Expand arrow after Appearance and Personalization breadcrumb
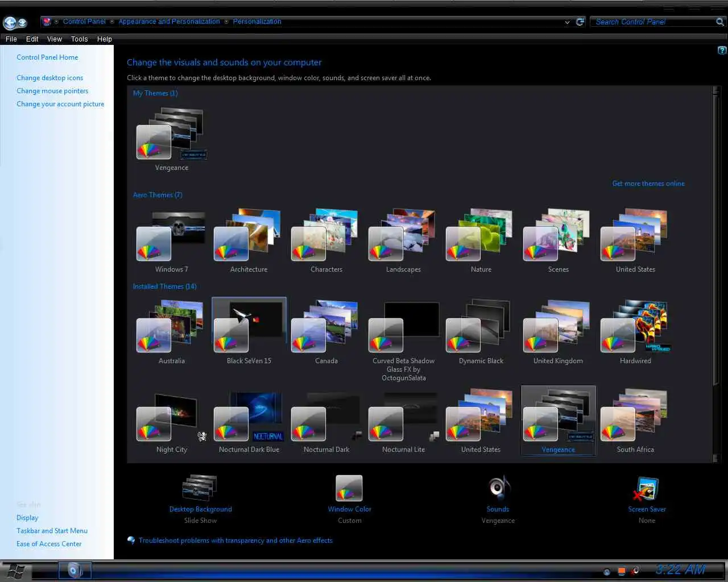 (x=226, y=22)
